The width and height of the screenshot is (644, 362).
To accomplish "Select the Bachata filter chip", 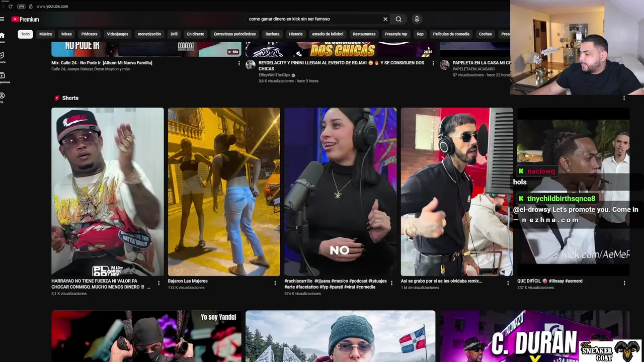I will 272,34.
